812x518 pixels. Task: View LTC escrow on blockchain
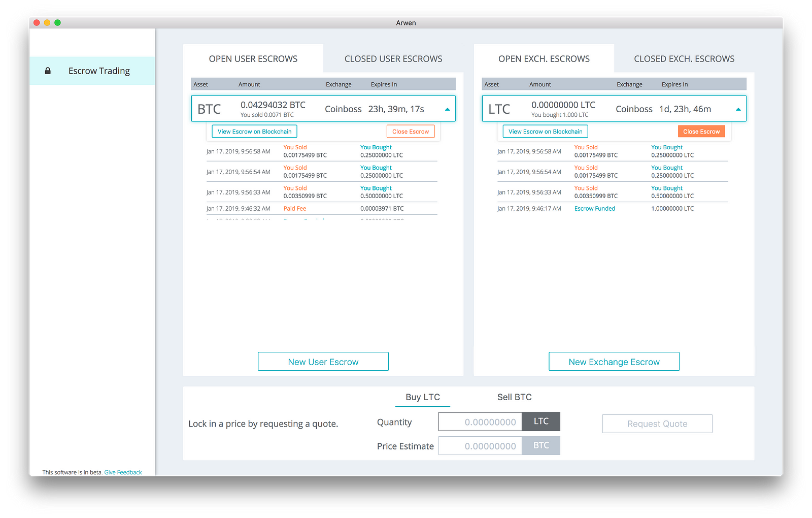(546, 132)
